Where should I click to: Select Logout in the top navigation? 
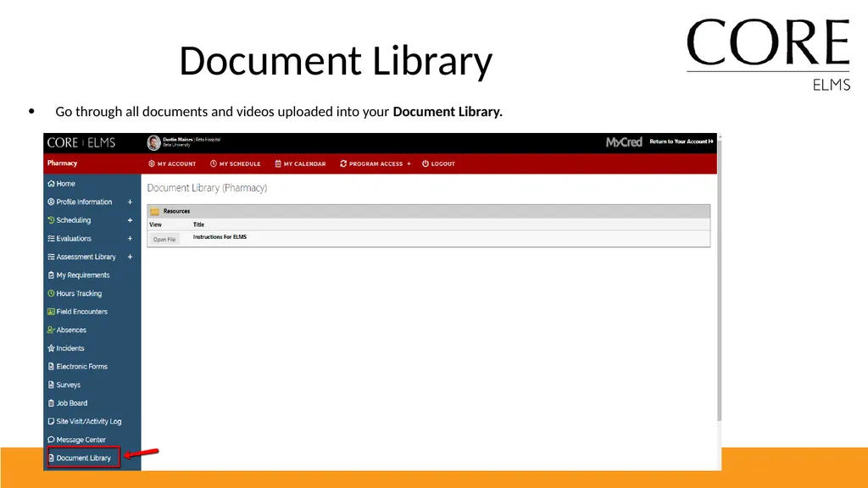(x=438, y=164)
